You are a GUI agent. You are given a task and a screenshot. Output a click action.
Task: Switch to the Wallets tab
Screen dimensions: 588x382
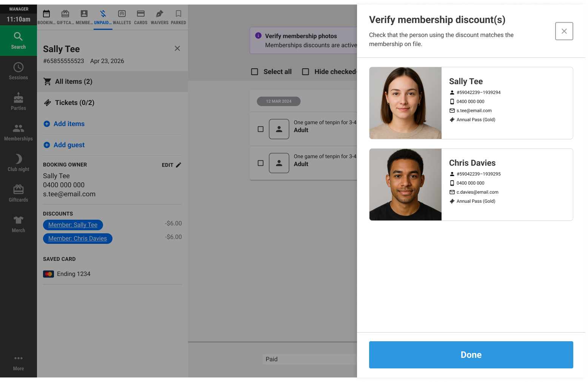pos(122,17)
